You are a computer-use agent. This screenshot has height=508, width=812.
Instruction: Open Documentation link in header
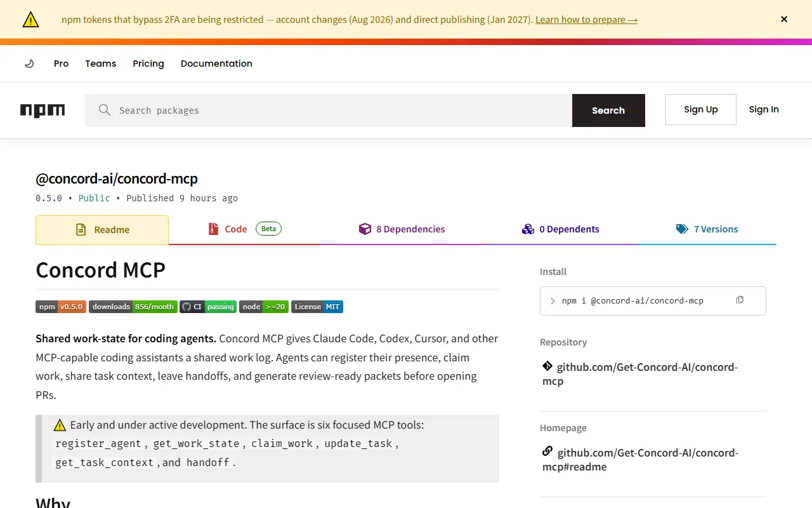click(216, 63)
